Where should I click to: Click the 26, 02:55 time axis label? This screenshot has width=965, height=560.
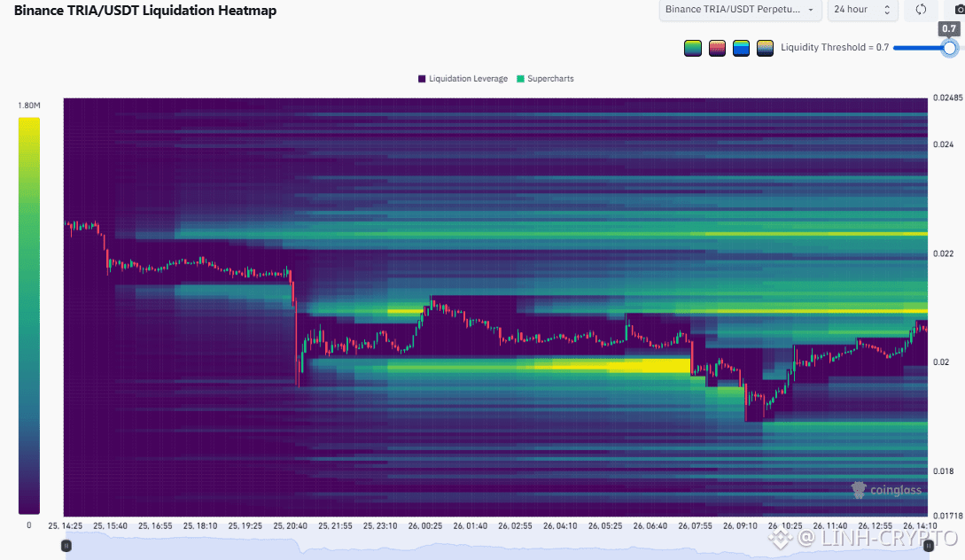(x=515, y=526)
